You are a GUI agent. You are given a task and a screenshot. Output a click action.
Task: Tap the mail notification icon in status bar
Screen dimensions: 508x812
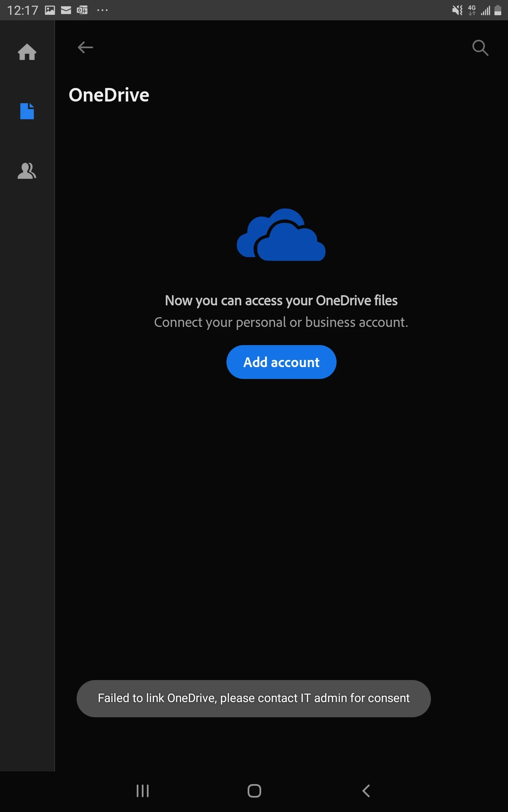tap(66, 10)
